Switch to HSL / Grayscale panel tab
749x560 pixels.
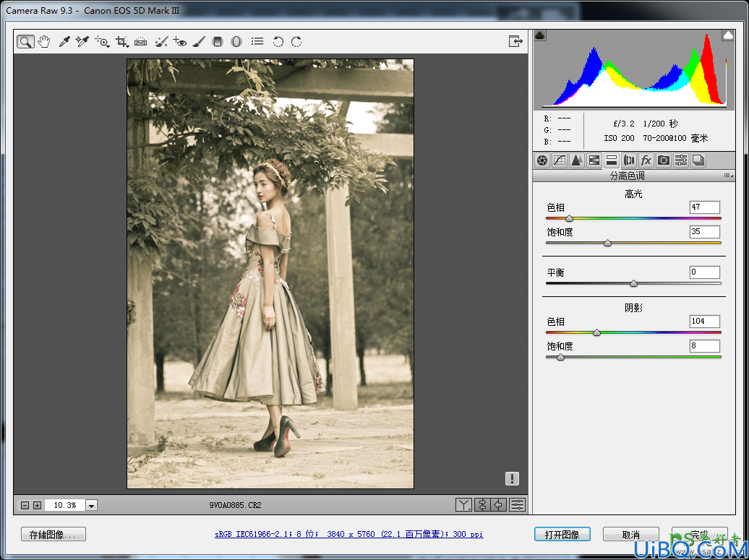click(594, 160)
